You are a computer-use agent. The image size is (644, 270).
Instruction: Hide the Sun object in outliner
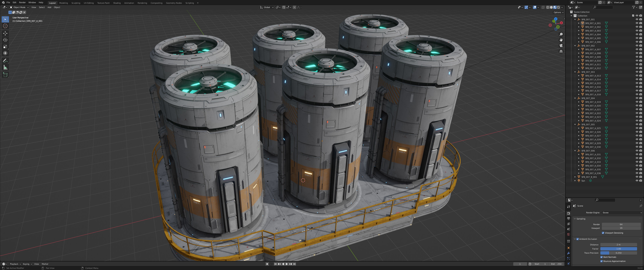tap(637, 181)
